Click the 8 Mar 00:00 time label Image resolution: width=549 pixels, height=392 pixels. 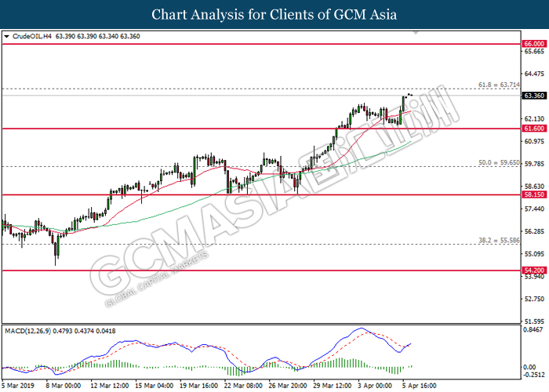64,386
